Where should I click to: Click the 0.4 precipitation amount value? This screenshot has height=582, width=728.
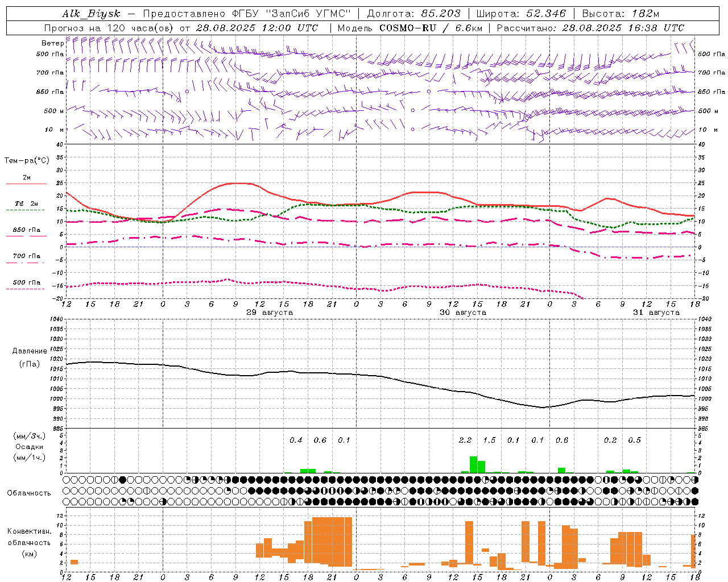click(296, 440)
